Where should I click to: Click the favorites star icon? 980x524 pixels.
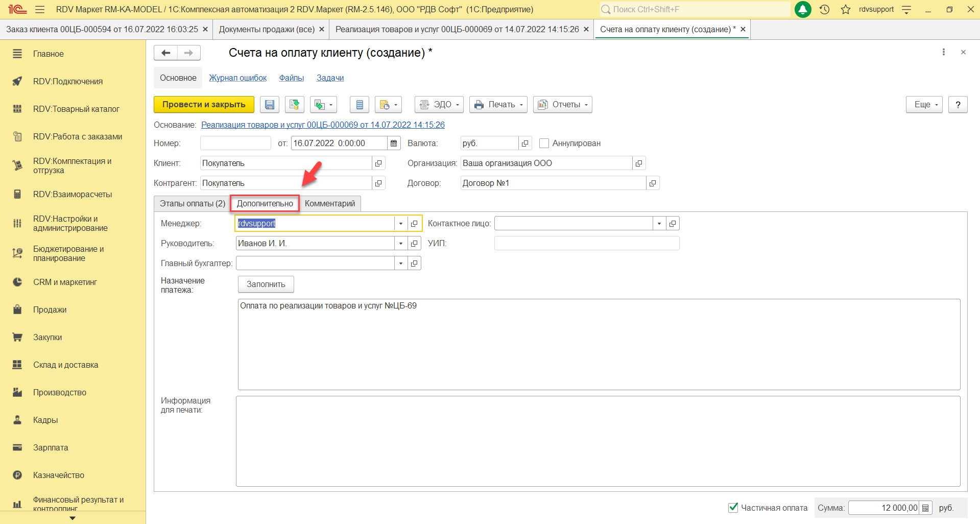(846, 9)
